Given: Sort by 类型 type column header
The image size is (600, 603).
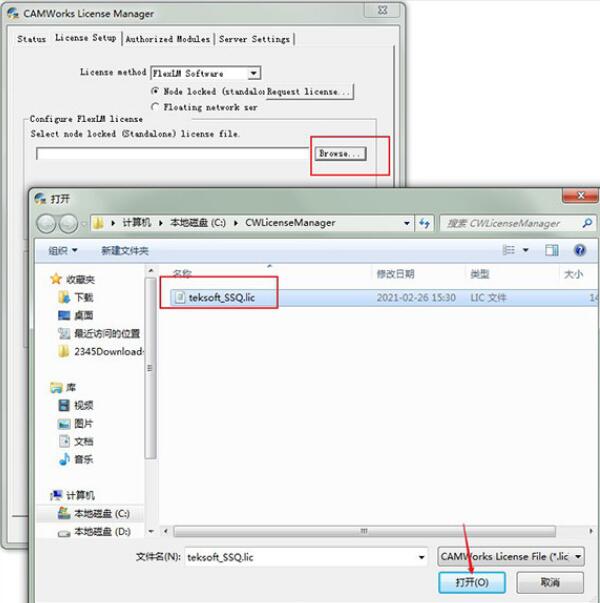Looking at the screenshot, I should tap(479, 274).
